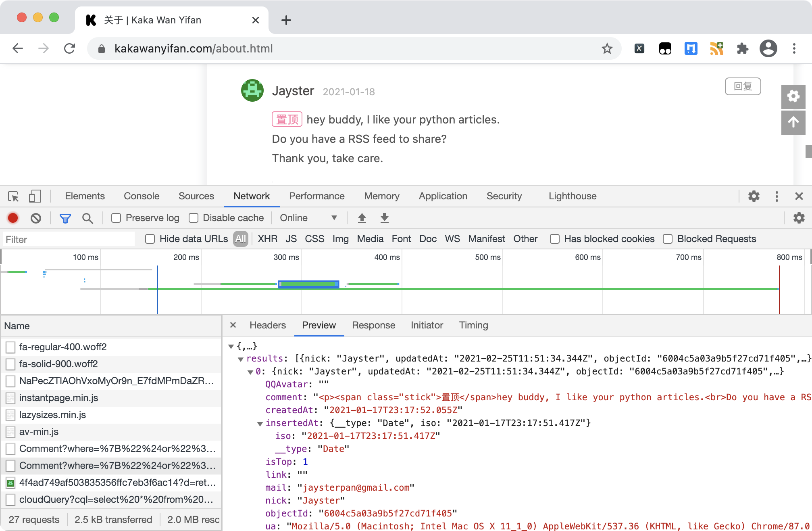The height and width of the screenshot is (531, 812).
Task: Import HAR file via upload icon
Action: (x=362, y=217)
